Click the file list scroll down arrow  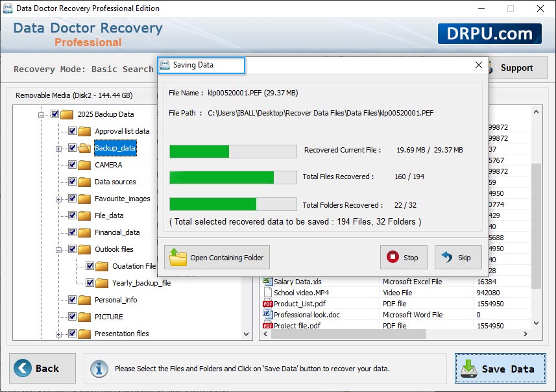536,323
